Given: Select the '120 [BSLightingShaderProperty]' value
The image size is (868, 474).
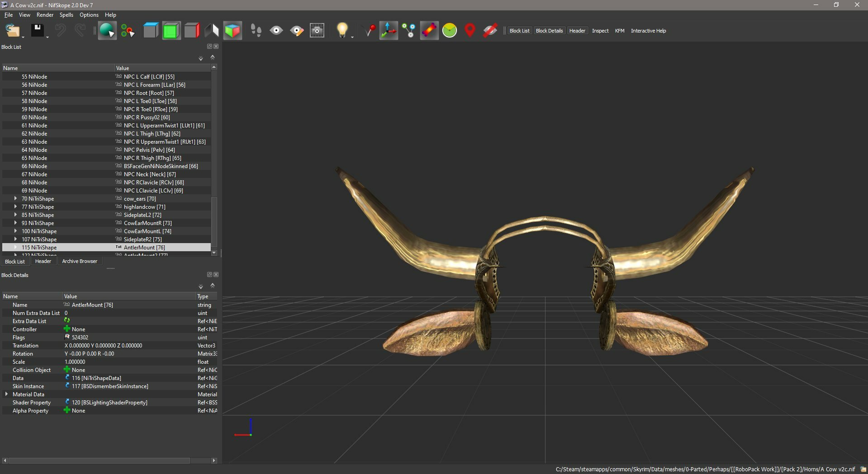Looking at the screenshot, I should [109, 403].
